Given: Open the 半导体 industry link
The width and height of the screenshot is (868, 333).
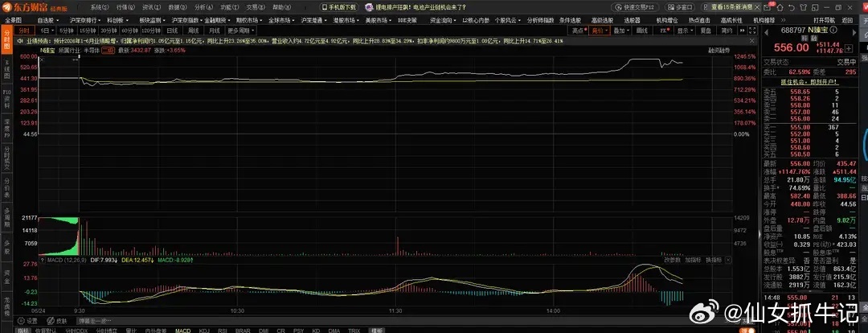Looking at the screenshot, I should (92, 50).
